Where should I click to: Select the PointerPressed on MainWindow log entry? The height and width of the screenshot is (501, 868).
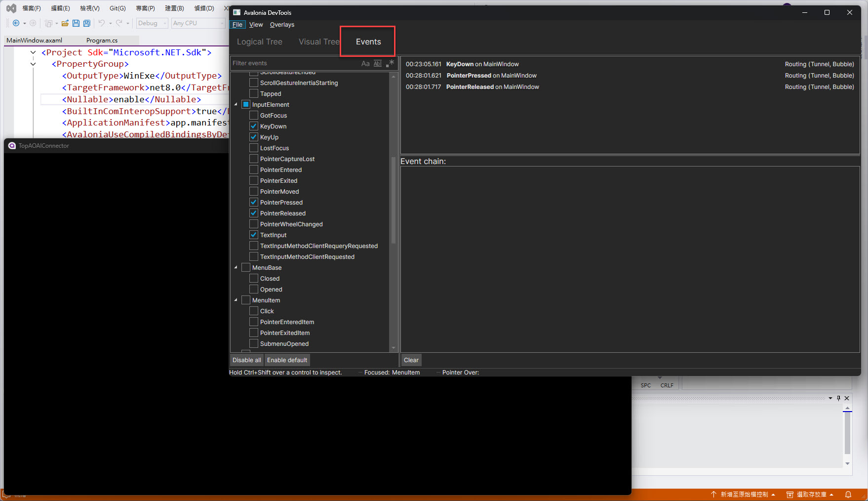(630, 76)
